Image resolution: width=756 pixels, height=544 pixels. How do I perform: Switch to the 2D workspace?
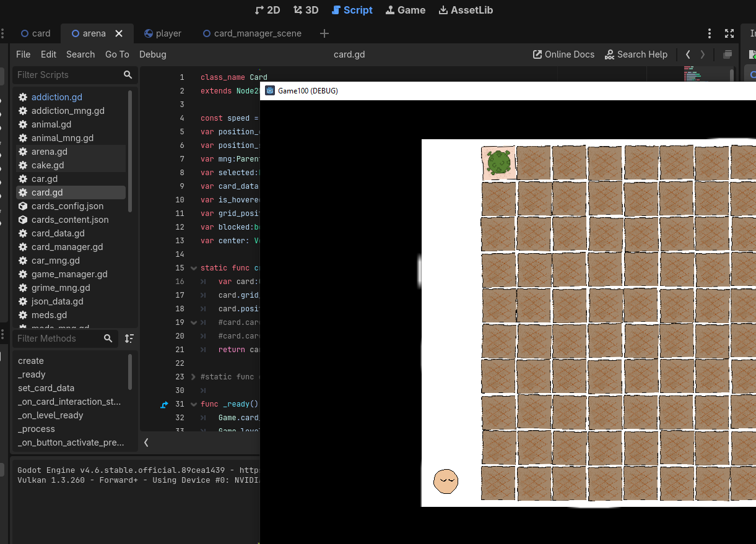point(267,10)
